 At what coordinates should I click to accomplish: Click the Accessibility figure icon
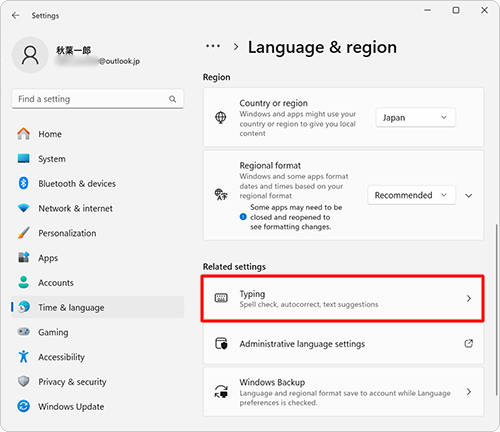23,357
